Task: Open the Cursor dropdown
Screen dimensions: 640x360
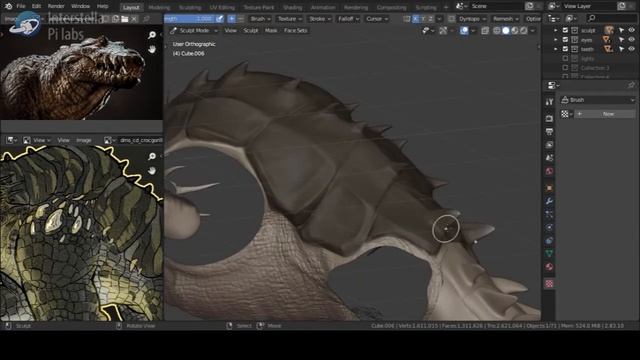Action: pyautogui.click(x=377, y=19)
